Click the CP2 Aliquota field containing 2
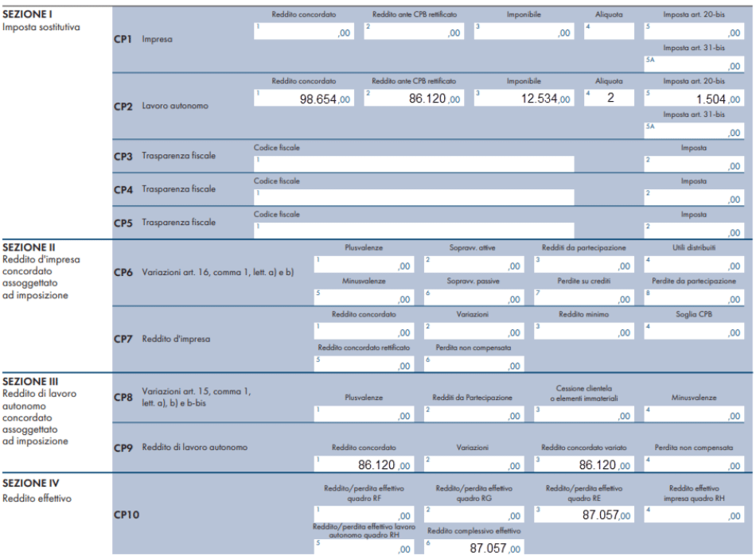 click(609, 99)
